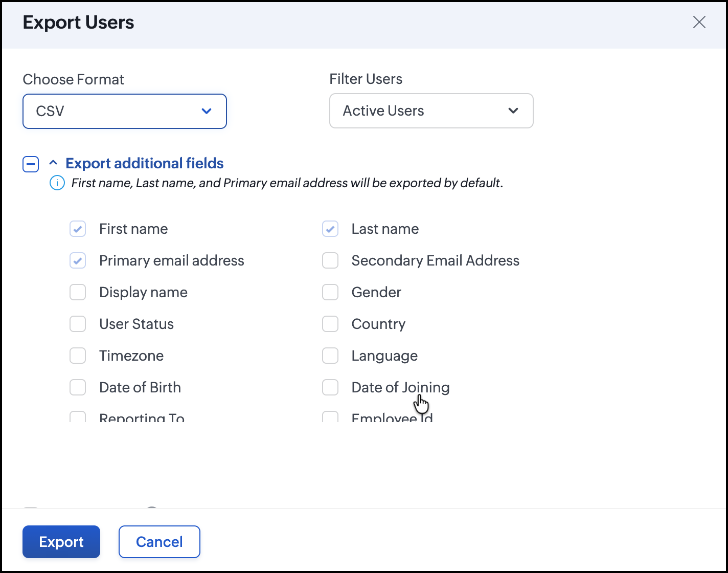Click the Country label text
This screenshot has height=573, width=728.
[x=379, y=324]
